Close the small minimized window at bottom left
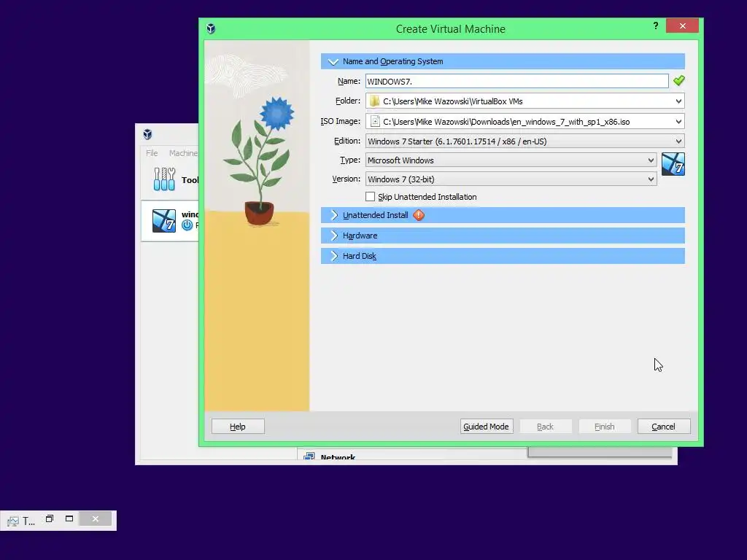The height and width of the screenshot is (560, 747). (96, 519)
